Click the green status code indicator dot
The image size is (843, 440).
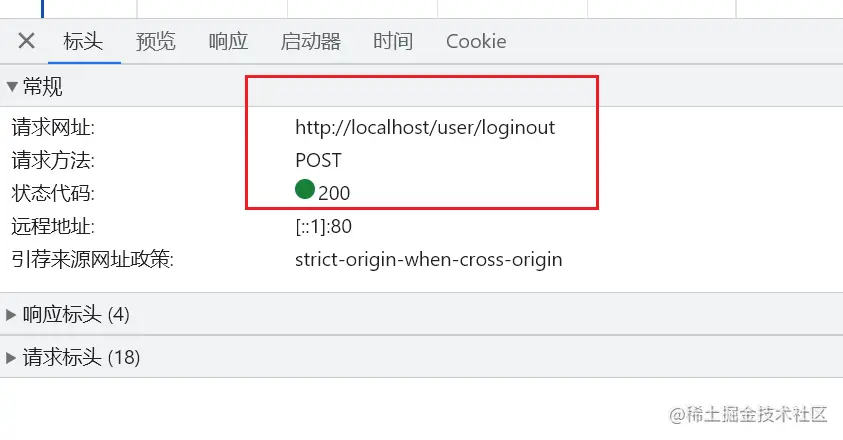(x=305, y=189)
